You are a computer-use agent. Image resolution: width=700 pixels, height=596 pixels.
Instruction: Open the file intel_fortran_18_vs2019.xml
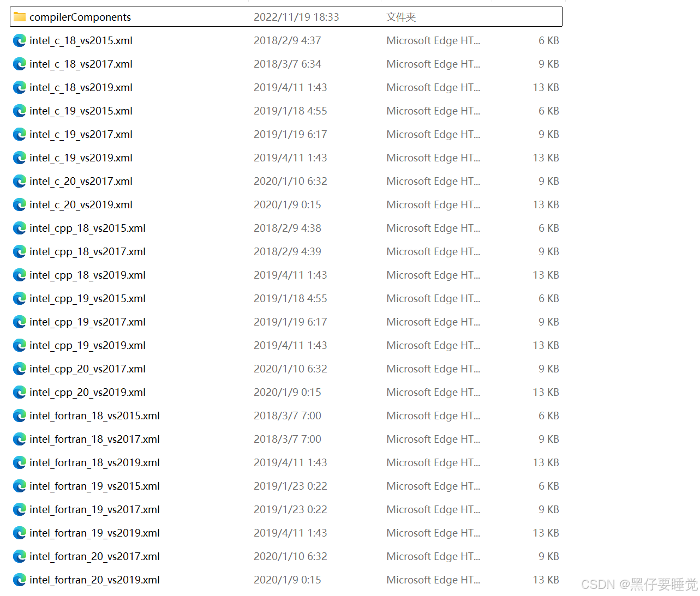(94, 462)
